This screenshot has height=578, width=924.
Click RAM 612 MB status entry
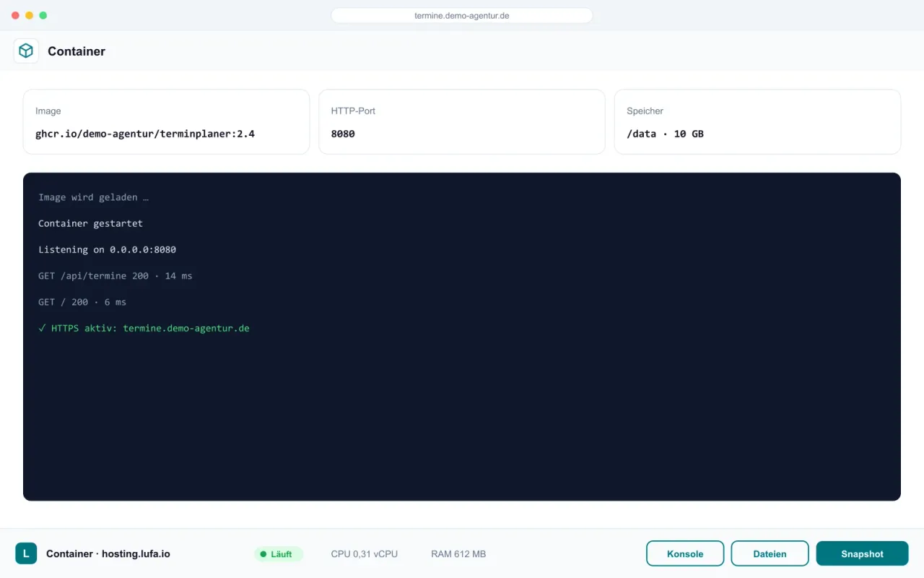[458, 554]
